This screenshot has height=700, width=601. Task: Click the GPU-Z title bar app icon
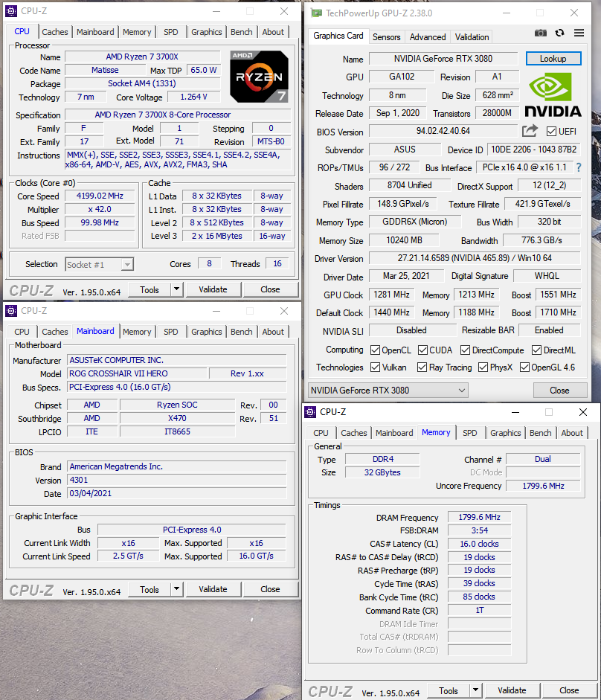tap(317, 13)
